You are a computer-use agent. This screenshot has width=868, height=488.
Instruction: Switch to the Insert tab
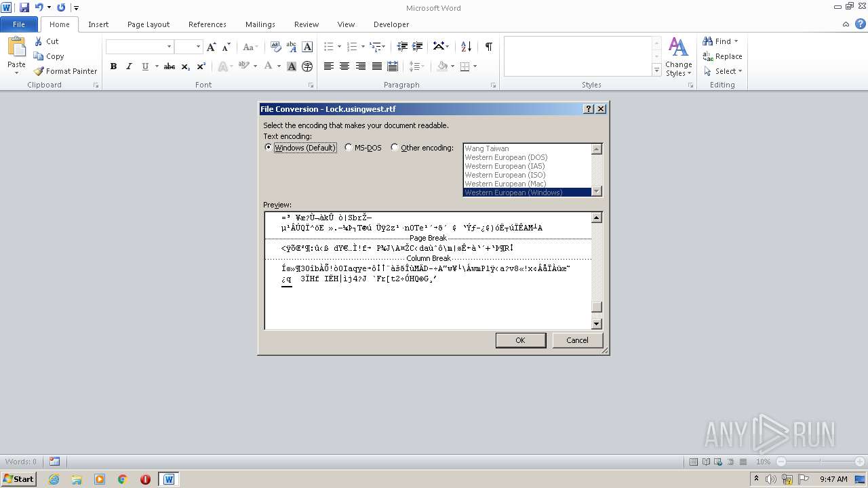coord(98,24)
